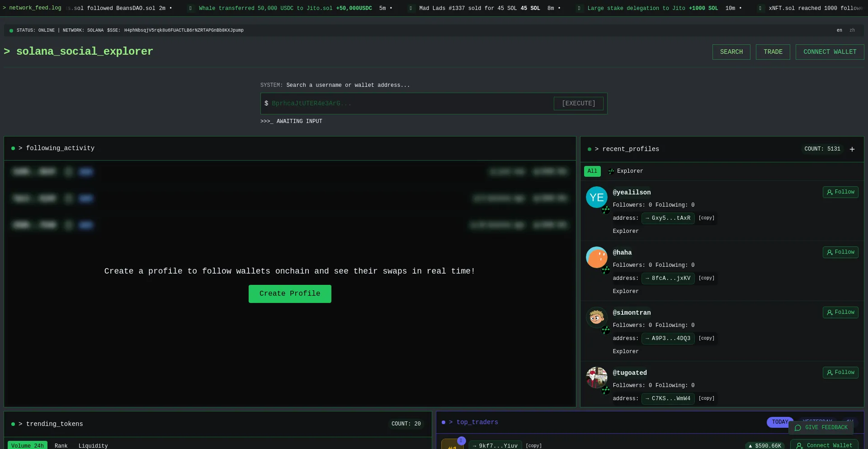
Task: Click @yealilson's YE avatar
Action: click(596, 197)
